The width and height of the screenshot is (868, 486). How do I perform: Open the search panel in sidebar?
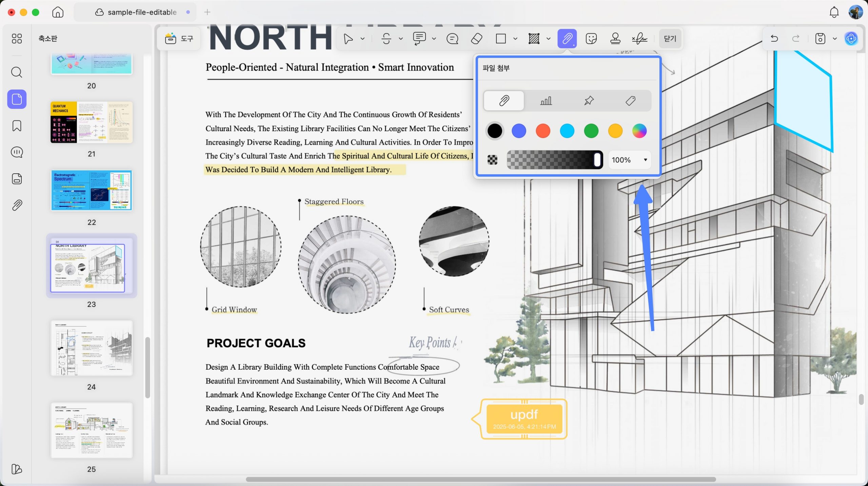17,72
